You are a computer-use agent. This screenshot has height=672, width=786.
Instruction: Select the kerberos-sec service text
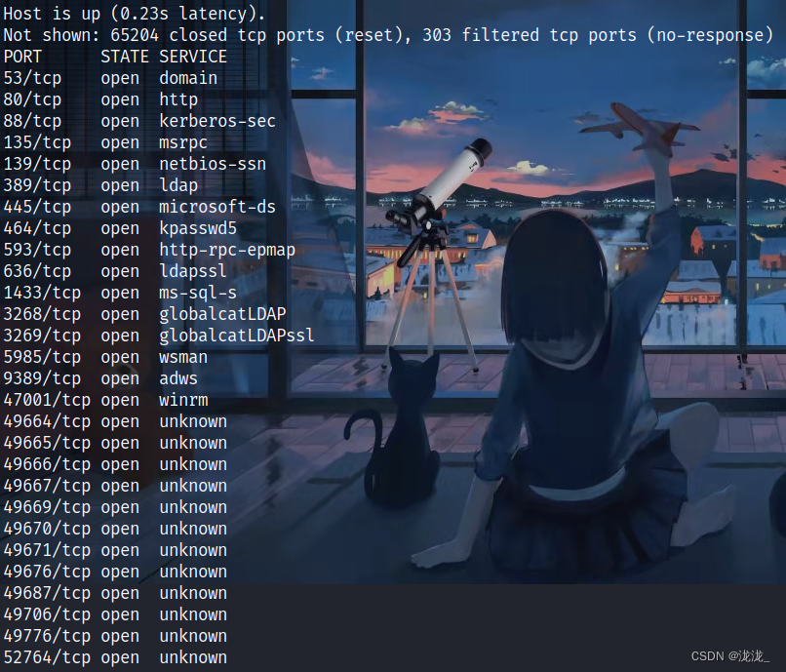[217, 121]
